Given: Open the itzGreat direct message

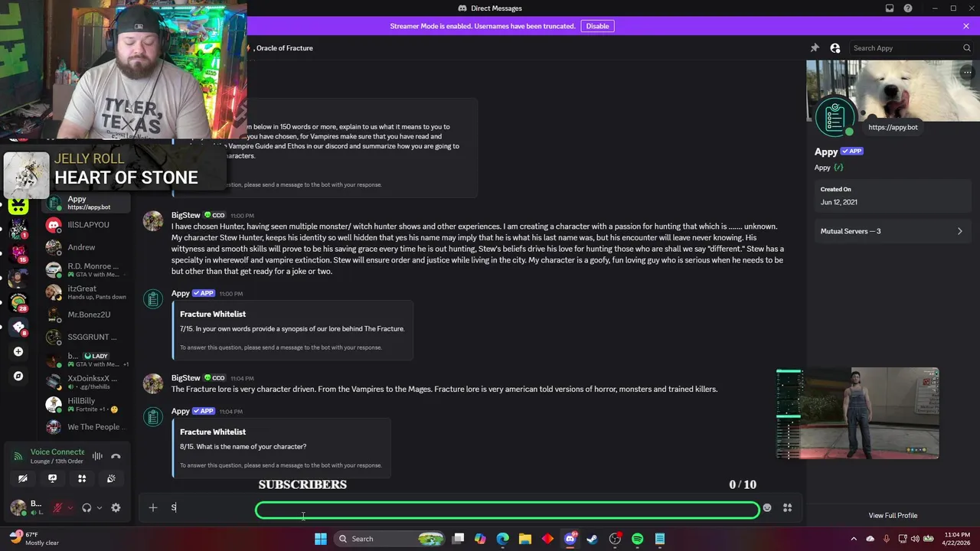Looking at the screenshot, I should 86,292.
